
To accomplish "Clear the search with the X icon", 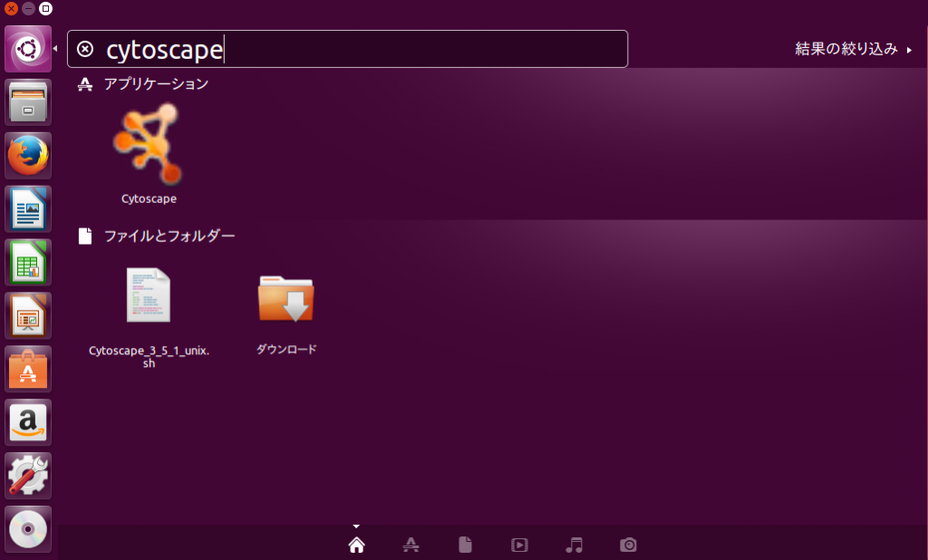I will click(85, 49).
